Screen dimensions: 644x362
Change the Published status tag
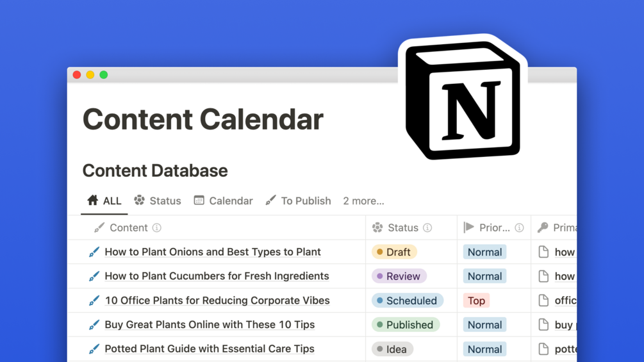pos(406,325)
